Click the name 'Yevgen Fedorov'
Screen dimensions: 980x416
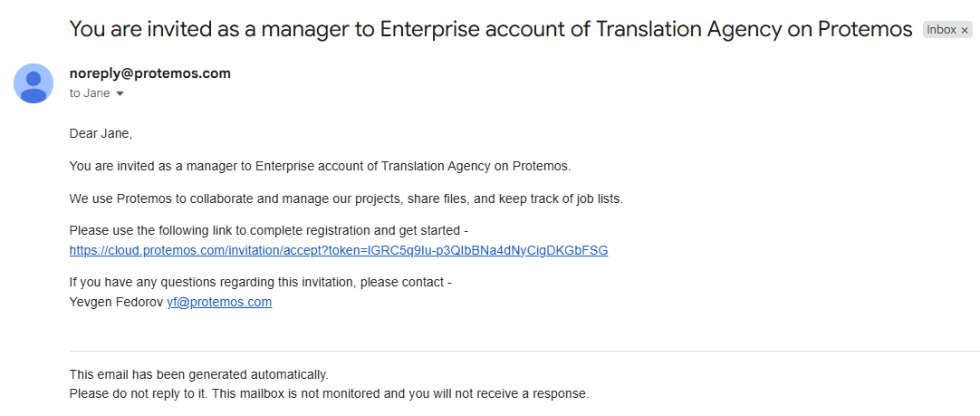pos(116,302)
